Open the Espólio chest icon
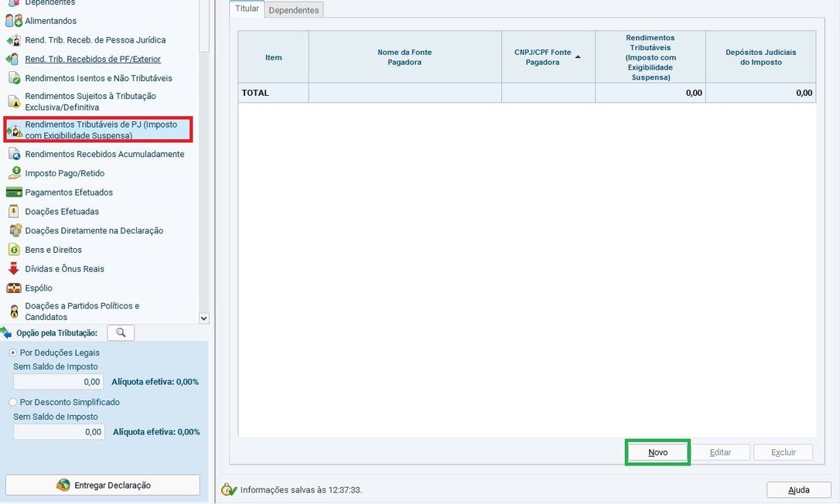This screenshot has height=504, width=840. click(x=13, y=288)
